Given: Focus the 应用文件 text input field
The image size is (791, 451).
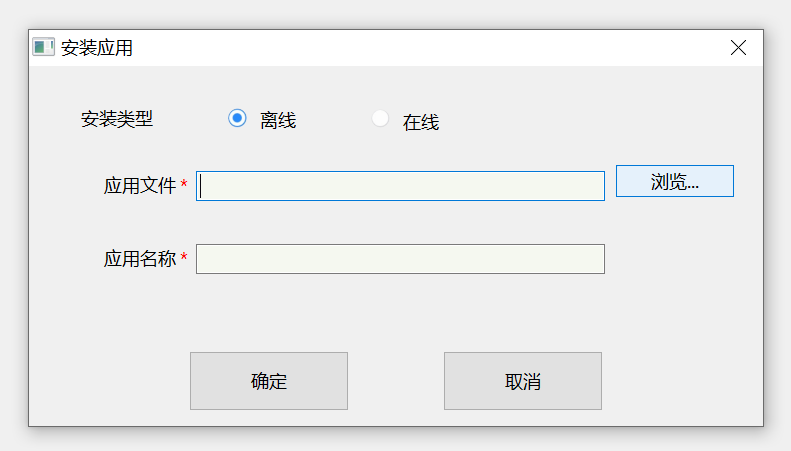Looking at the screenshot, I should coord(400,186).
